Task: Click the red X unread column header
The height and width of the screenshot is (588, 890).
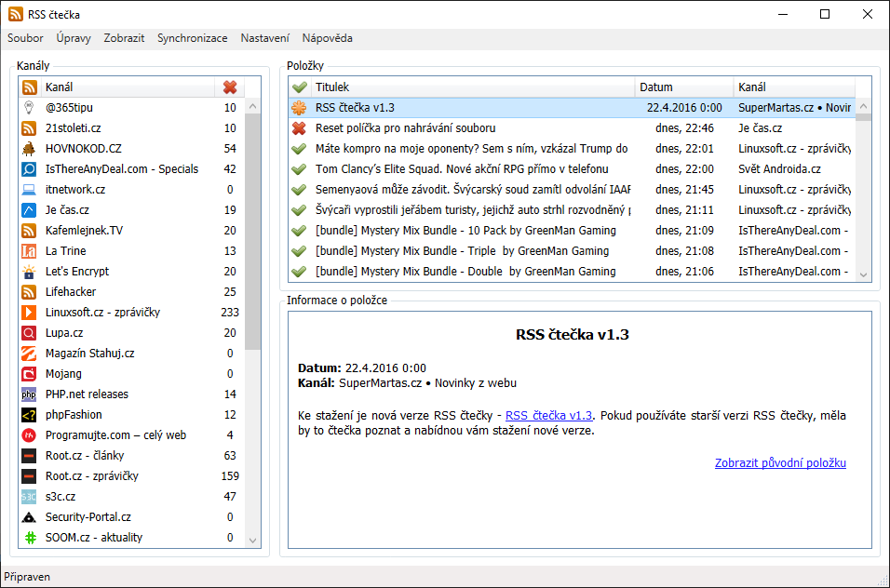Action: tap(230, 87)
